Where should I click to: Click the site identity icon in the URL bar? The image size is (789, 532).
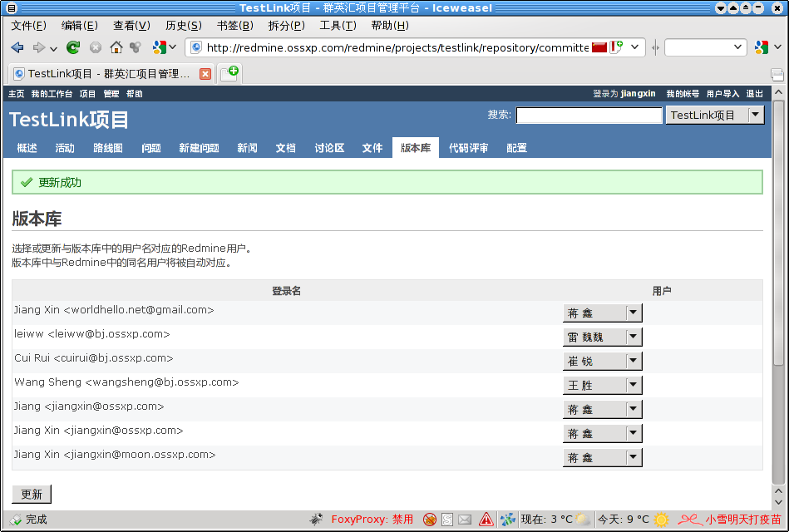pos(197,47)
